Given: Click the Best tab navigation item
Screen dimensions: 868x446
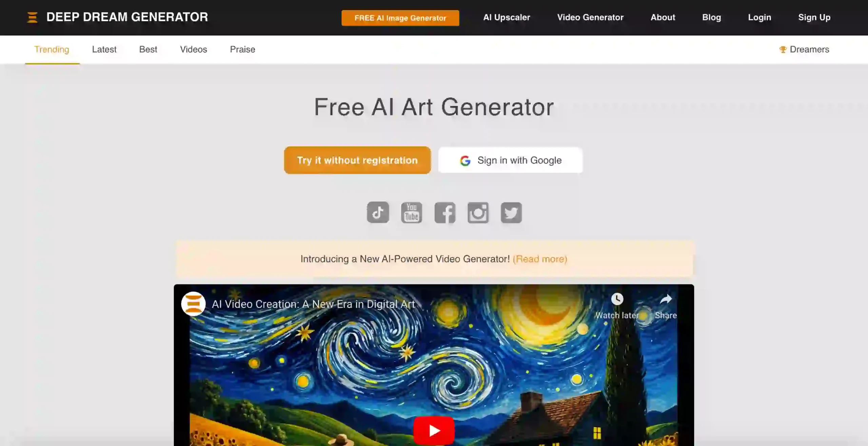Looking at the screenshot, I should click(148, 49).
